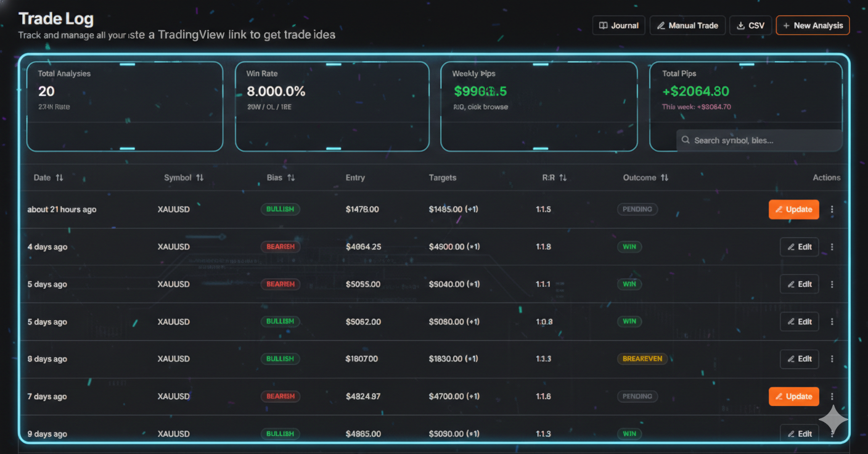
Task: Start a New Analysis
Action: 813,25
